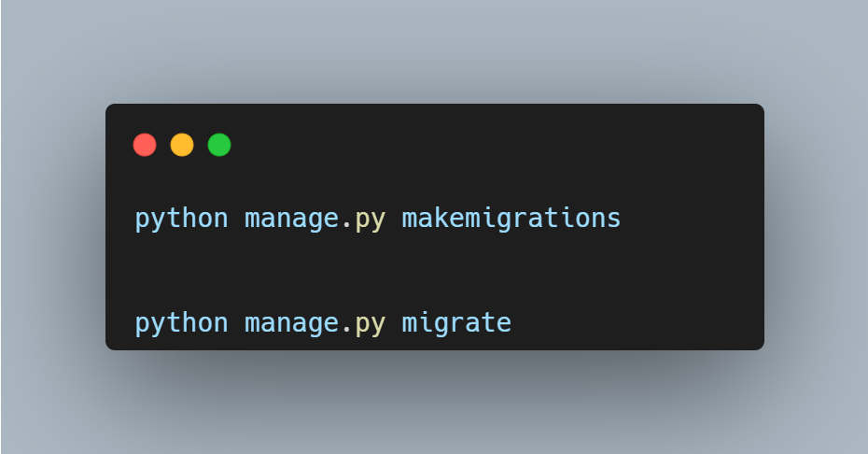Click the empty space right of "migrate"

(x=635, y=323)
